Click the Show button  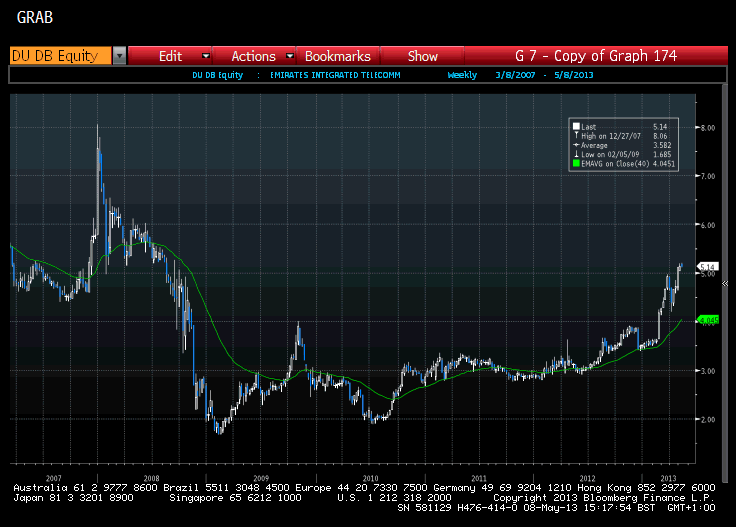(422, 56)
